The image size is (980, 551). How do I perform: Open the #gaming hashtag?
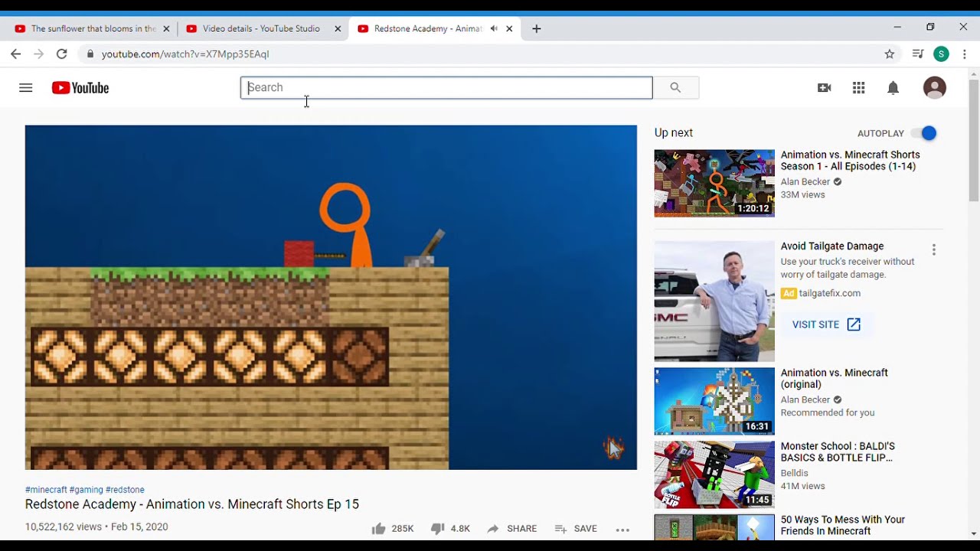(x=86, y=490)
